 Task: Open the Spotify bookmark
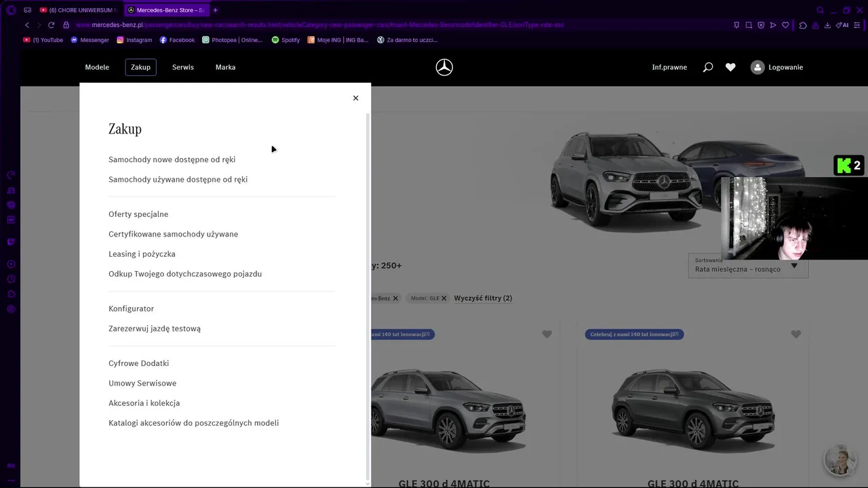285,40
